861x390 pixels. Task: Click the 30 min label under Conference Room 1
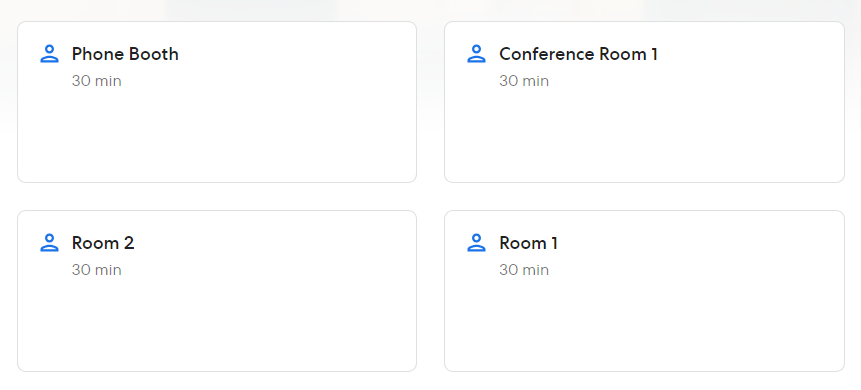pos(524,81)
